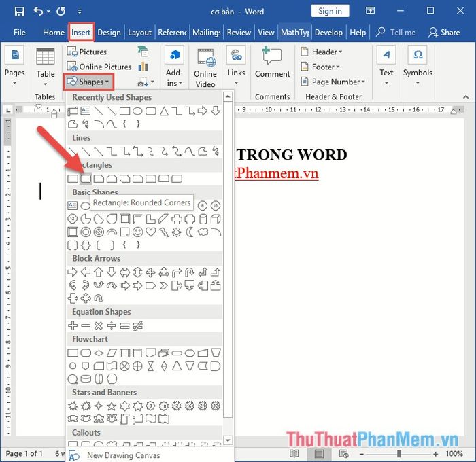Viewport: 476px width, 462px height.
Task: Expand the Links dropdown
Action: coord(236,65)
